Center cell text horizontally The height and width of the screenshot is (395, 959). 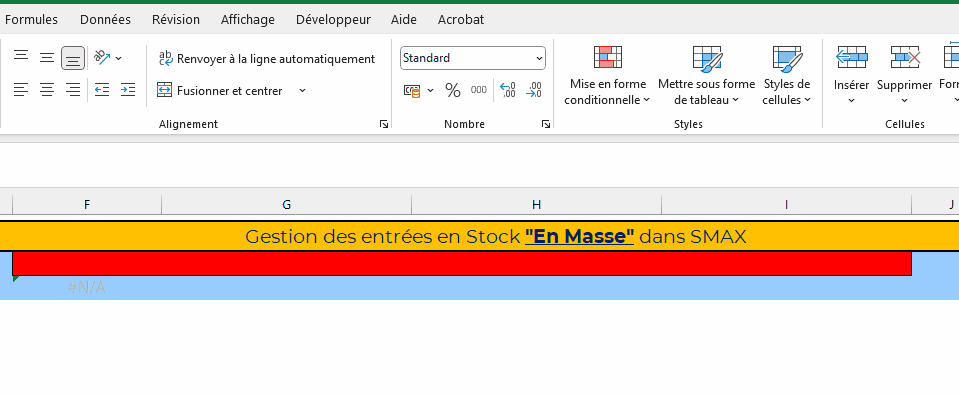(x=47, y=90)
